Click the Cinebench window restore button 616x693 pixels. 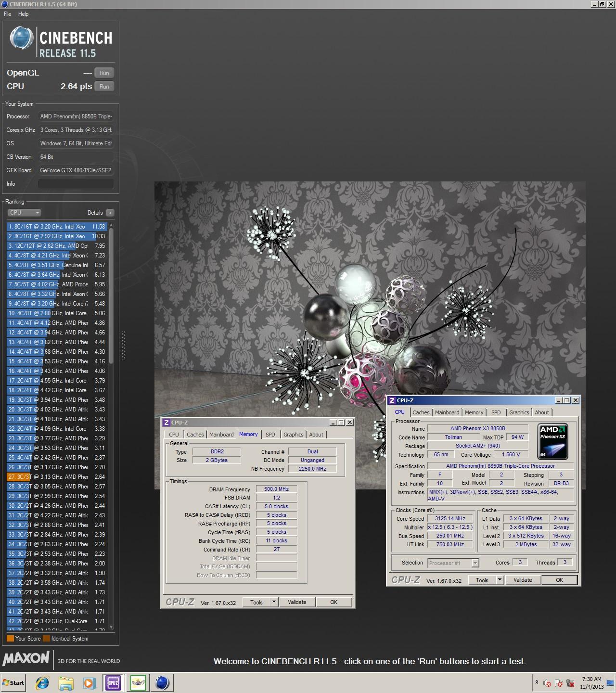[x=602, y=4]
